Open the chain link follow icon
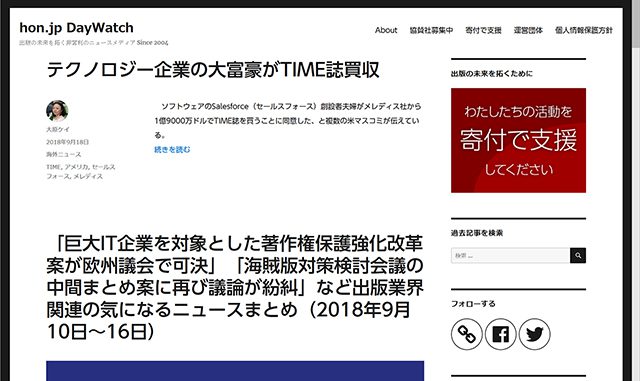This screenshot has height=381, width=640. pyautogui.click(x=467, y=334)
